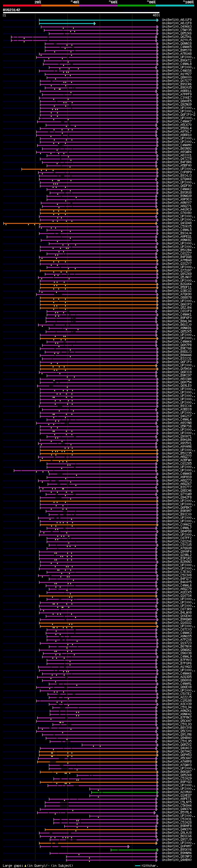Select label UniRef100_Q4N370
This screenshot has height=868, width=197.
coord(177,829)
